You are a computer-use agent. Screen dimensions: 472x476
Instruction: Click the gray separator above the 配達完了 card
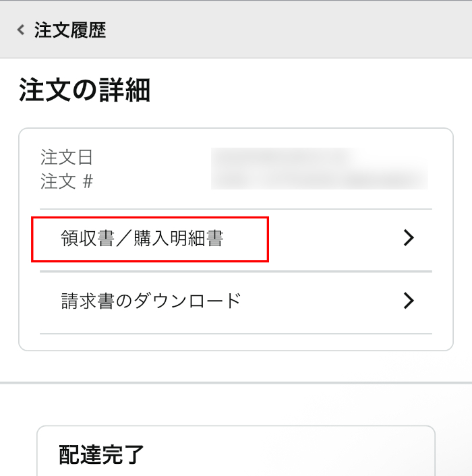(236, 382)
